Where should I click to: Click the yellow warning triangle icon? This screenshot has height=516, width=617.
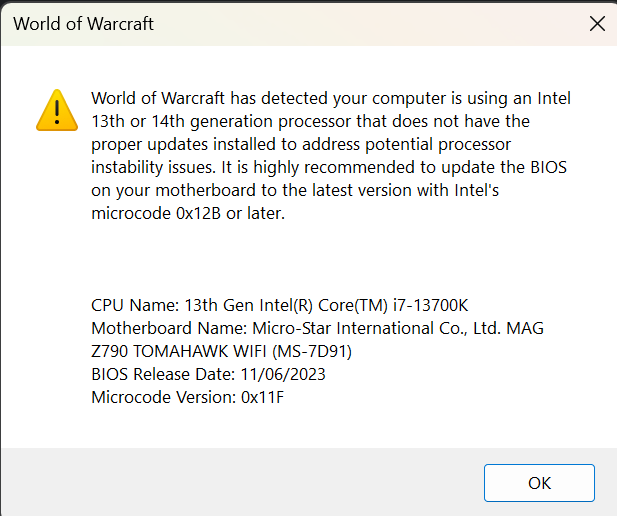[57, 110]
